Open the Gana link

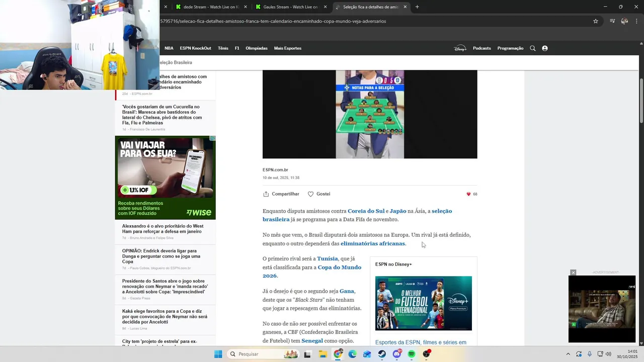click(x=347, y=291)
